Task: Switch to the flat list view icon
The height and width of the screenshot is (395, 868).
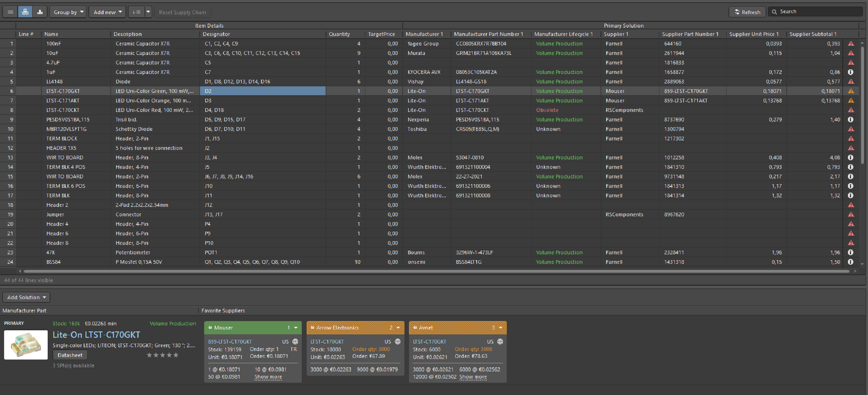Action: point(10,12)
